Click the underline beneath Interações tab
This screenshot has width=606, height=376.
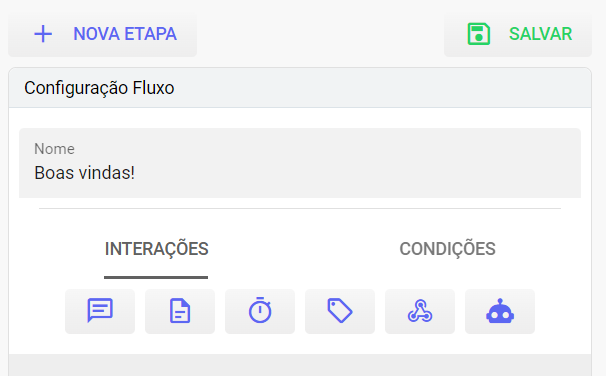point(156,277)
